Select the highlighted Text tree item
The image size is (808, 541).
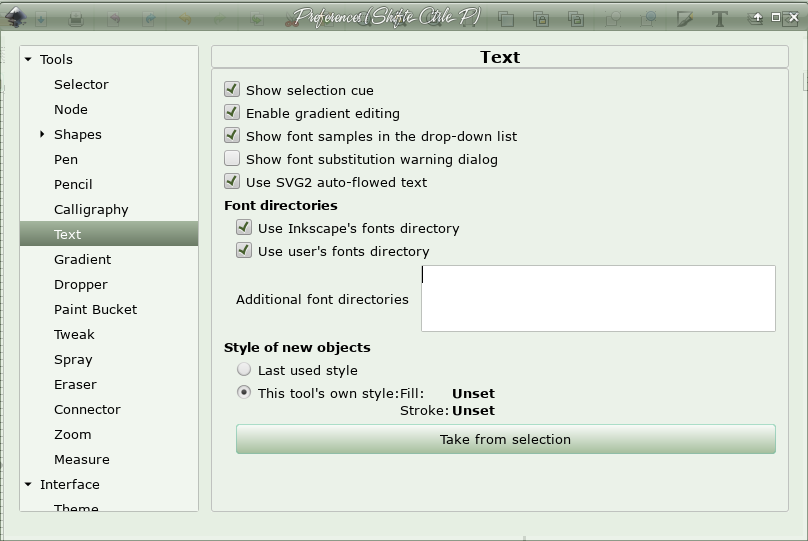click(109, 234)
